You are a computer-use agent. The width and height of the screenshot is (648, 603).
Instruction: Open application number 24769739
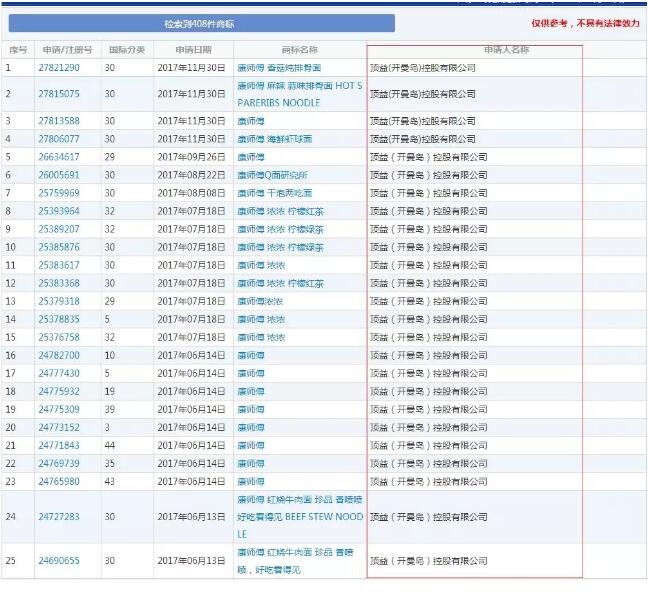pos(59,464)
